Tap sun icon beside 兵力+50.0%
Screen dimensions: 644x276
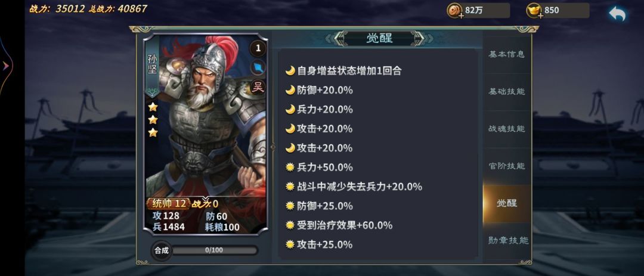290,168
